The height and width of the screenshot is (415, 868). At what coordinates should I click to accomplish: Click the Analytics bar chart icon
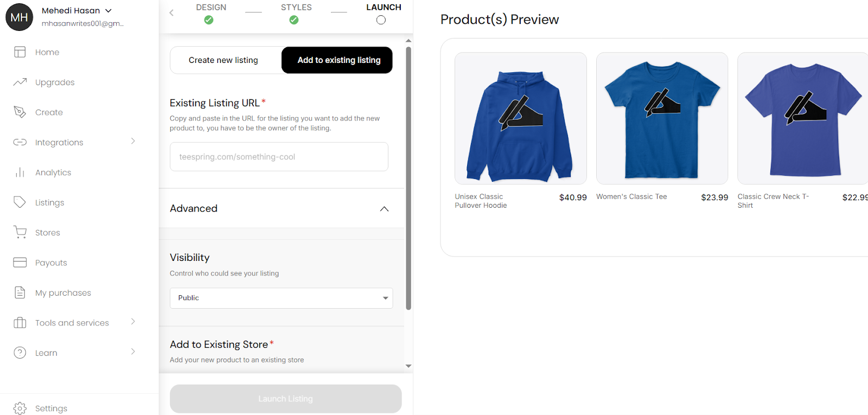[20, 173]
